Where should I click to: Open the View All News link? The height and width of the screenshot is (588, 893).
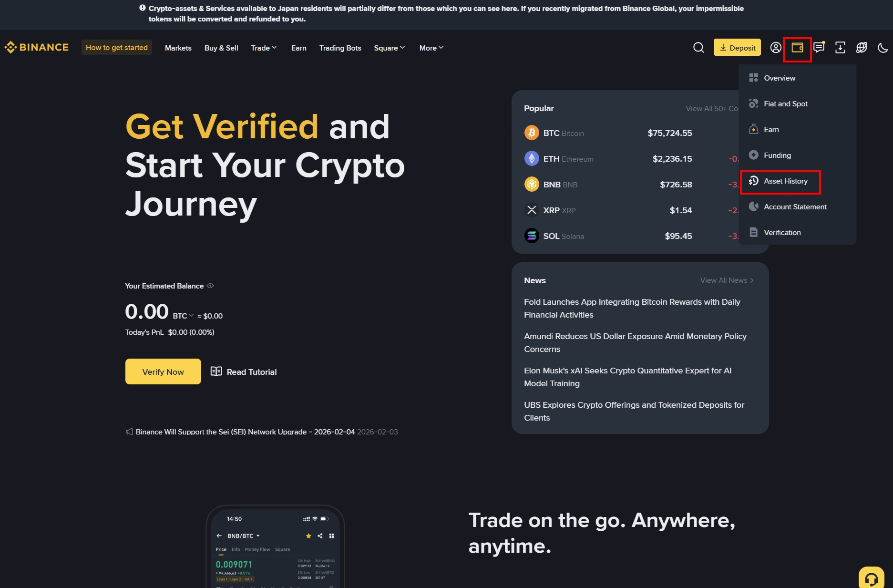click(x=727, y=280)
